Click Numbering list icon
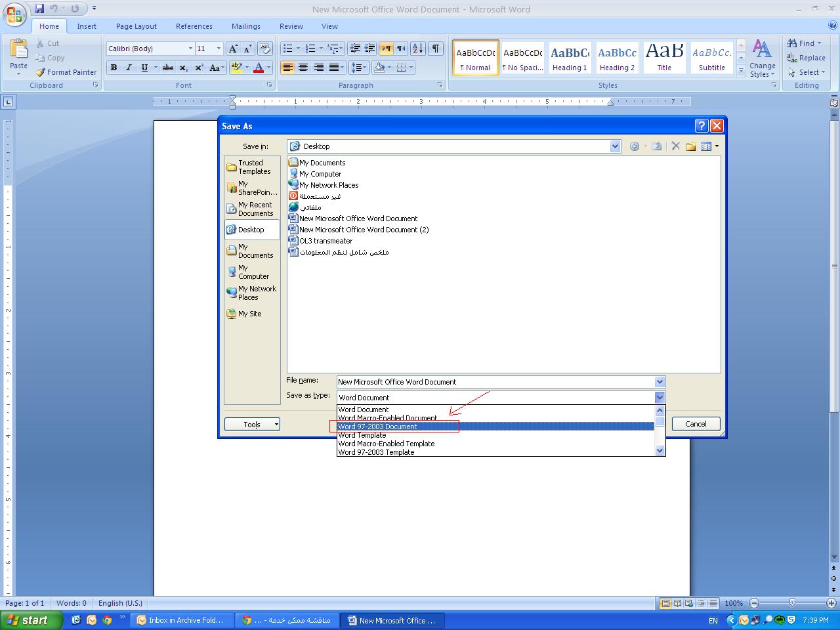 pyautogui.click(x=310, y=49)
